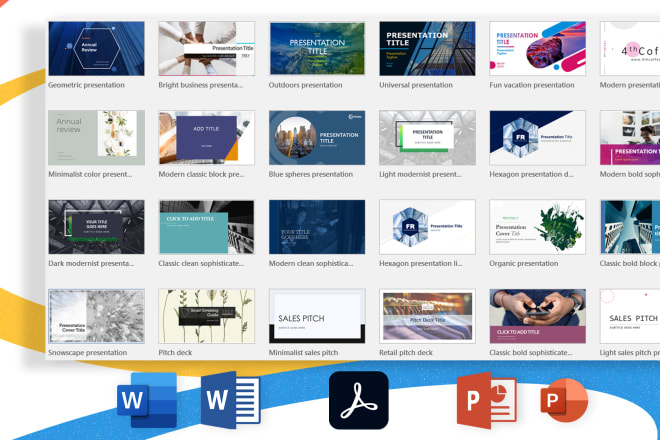The width and height of the screenshot is (660, 440).
Task: Select the Modern classic block thumbnail
Action: coord(207,138)
